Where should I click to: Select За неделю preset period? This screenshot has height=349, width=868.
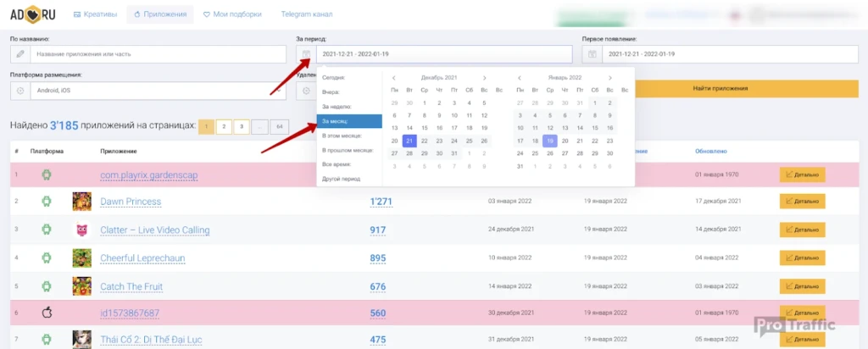pyautogui.click(x=349, y=107)
